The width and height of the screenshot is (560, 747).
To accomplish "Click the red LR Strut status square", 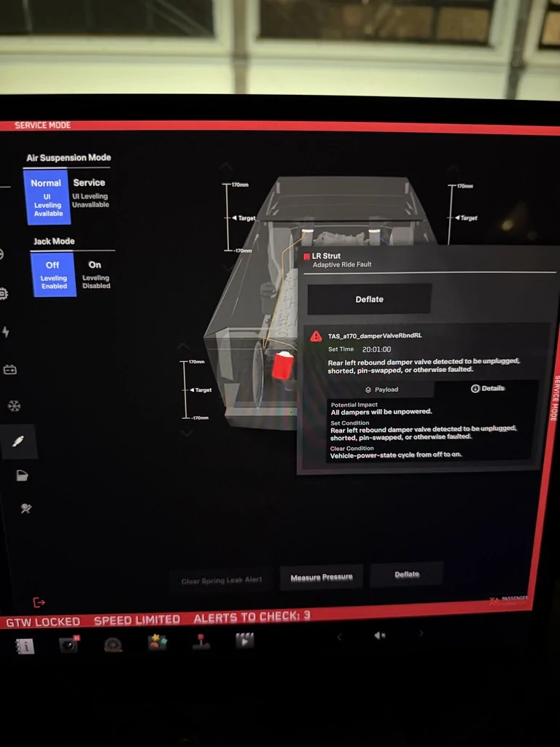I will pos(307,256).
